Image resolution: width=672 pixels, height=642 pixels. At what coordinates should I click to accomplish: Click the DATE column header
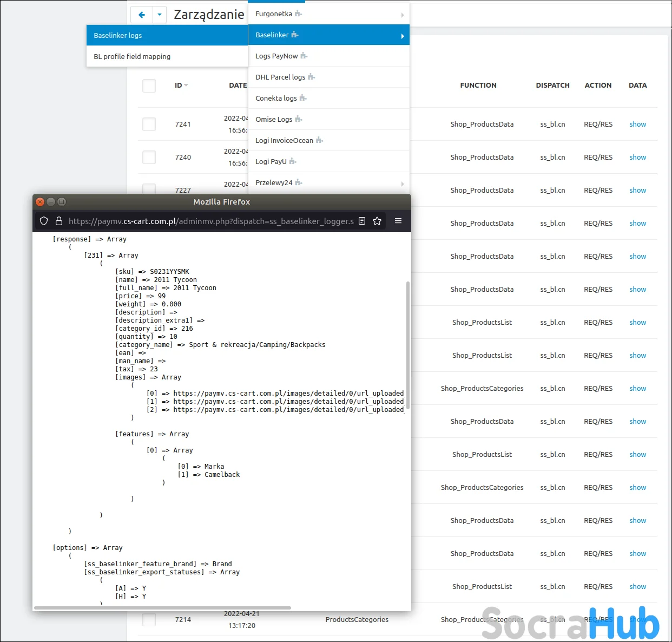coord(238,86)
